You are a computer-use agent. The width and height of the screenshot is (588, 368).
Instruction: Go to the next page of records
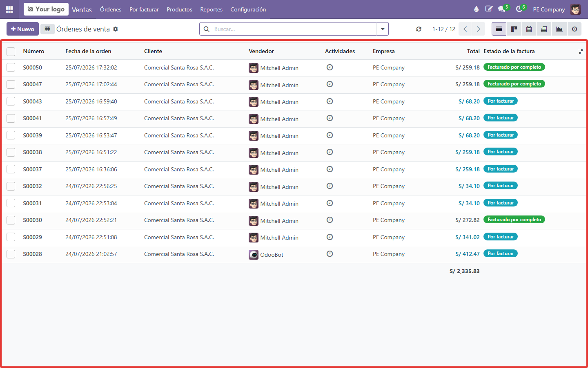tap(478, 29)
